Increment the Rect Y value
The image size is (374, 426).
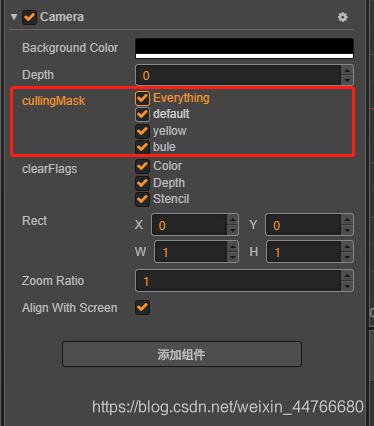coord(347,220)
